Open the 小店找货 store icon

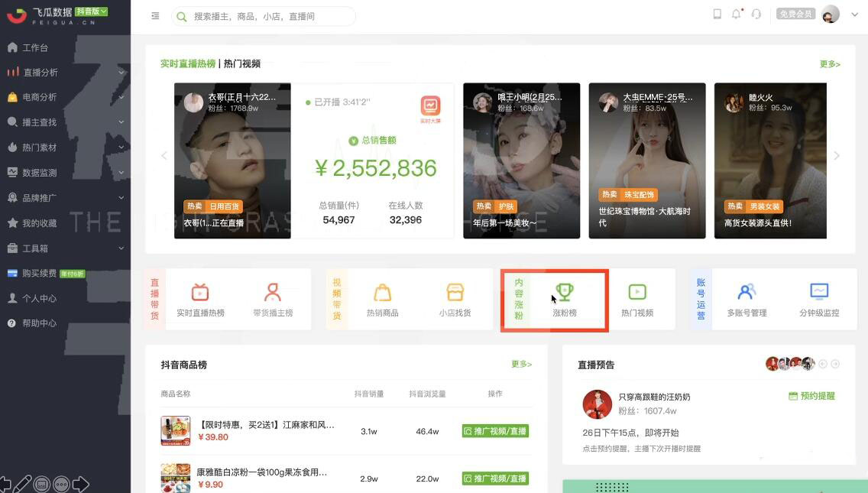click(455, 292)
